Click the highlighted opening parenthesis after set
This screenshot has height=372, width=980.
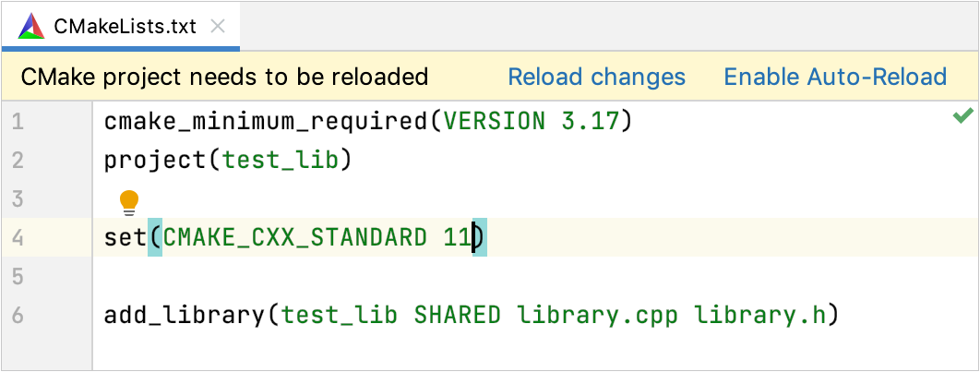(155, 238)
